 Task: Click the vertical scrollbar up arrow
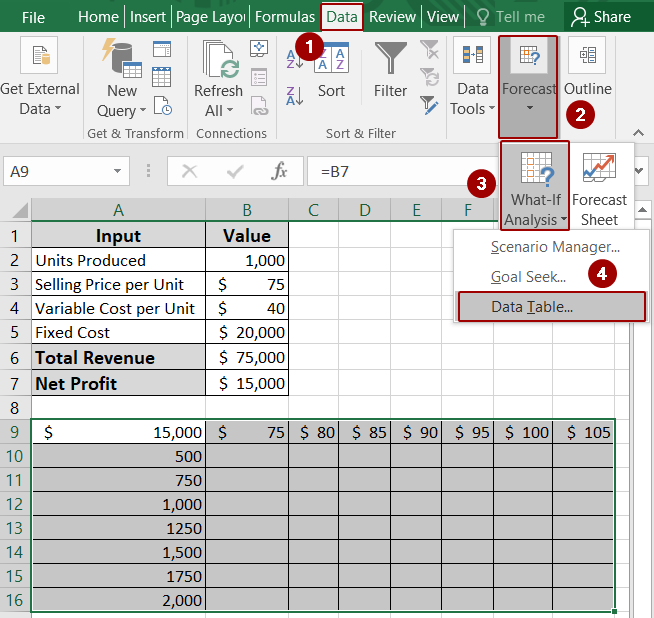tap(642, 209)
